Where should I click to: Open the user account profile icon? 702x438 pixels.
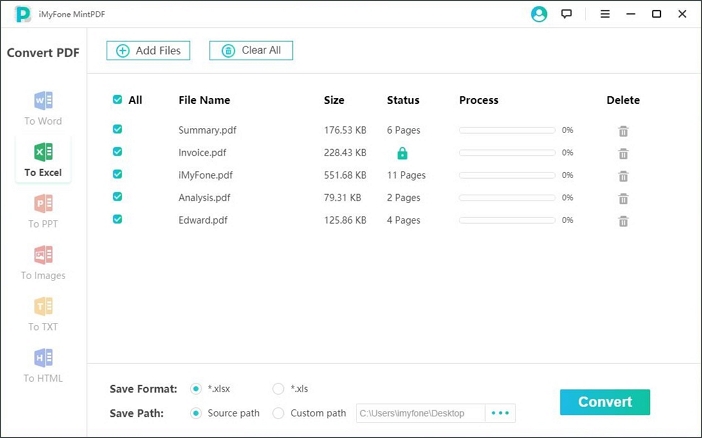[x=539, y=14]
